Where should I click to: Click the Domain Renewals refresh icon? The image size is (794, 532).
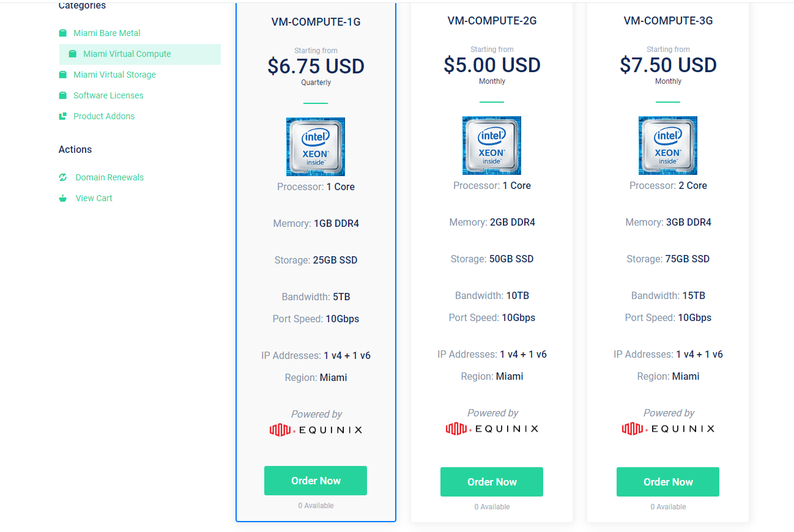click(x=62, y=177)
